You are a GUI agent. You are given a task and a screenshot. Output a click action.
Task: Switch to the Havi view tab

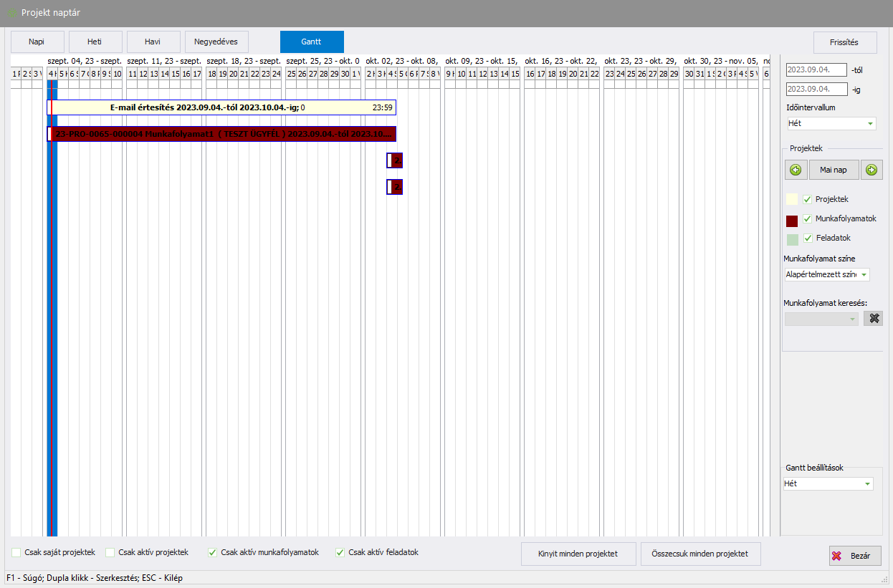tap(153, 42)
